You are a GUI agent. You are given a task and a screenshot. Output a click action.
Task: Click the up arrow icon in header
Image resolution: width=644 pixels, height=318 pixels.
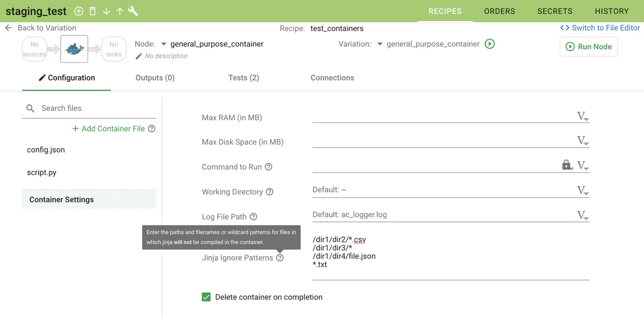point(120,11)
